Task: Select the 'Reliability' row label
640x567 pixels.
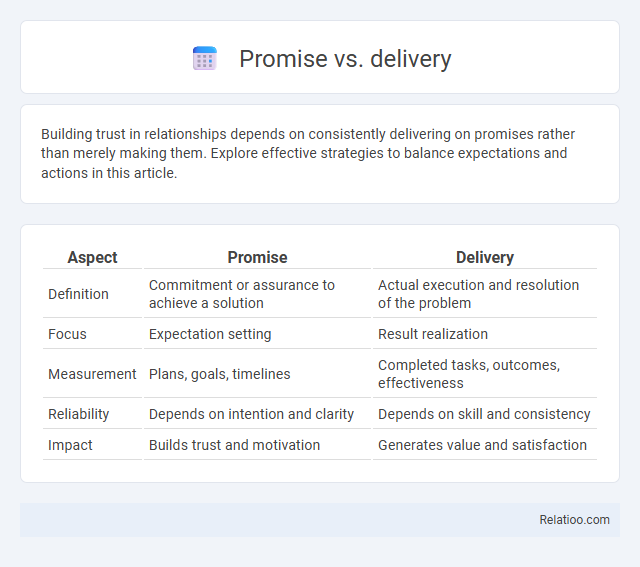Action: point(79,414)
